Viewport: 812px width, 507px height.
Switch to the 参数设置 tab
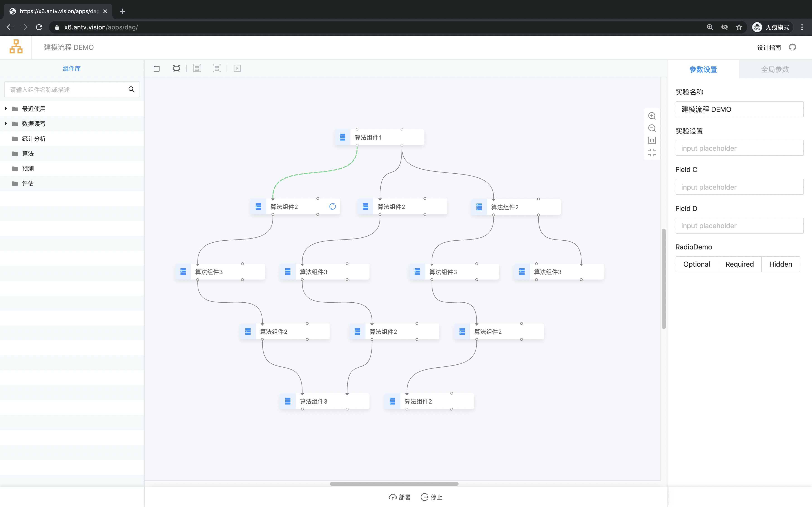(703, 69)
